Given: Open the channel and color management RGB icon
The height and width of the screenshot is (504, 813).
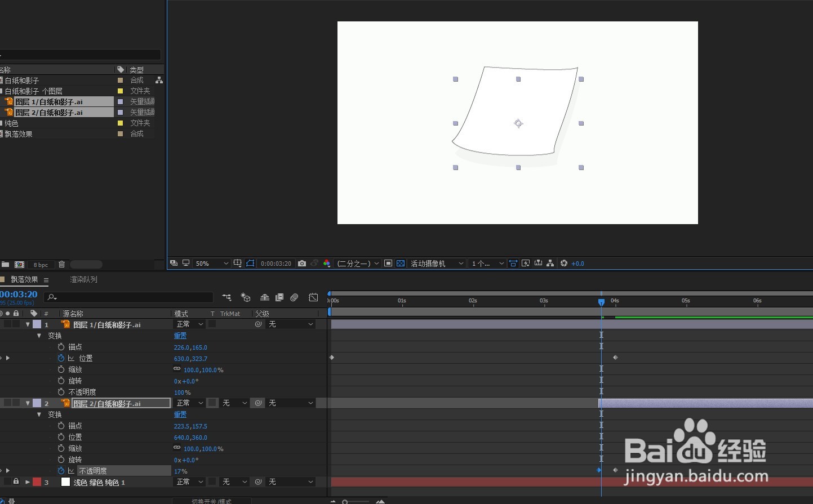Looking at the screenshot, I should tap(327, 264).
